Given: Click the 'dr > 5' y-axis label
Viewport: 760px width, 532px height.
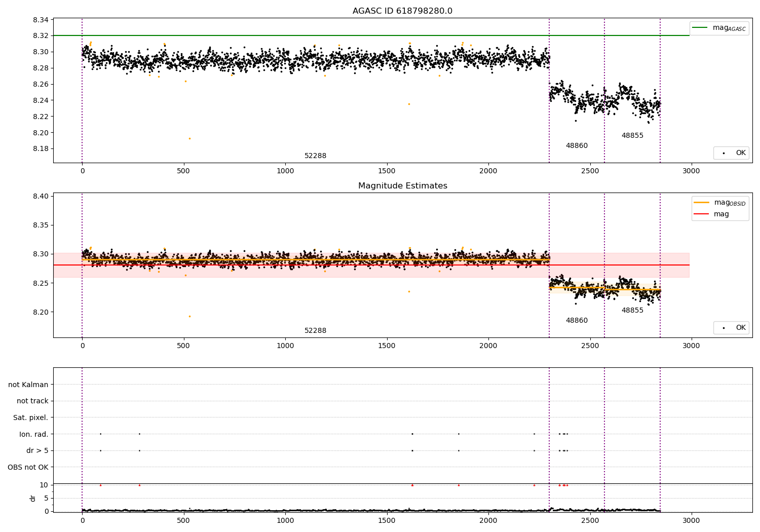Looking at the screenshot, I should coord(37,451).
